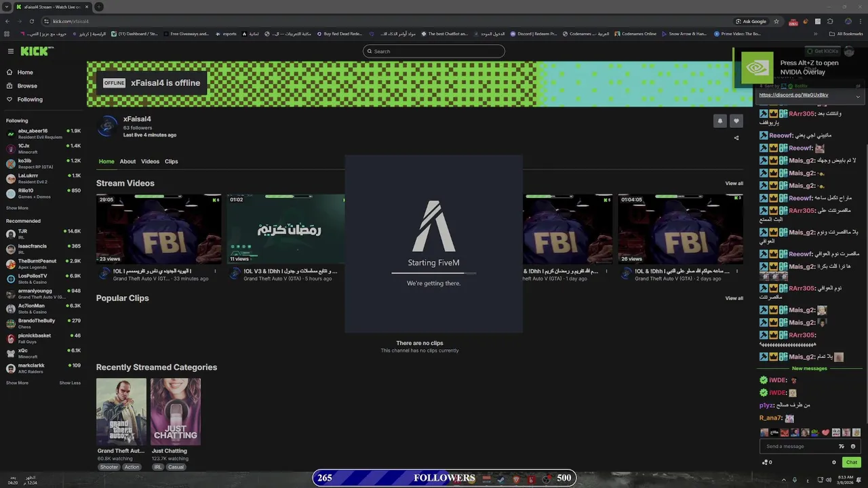Viewport: 868px width, 488px height.
Task: Show hidden system tray icons
Action: (784, 480)
